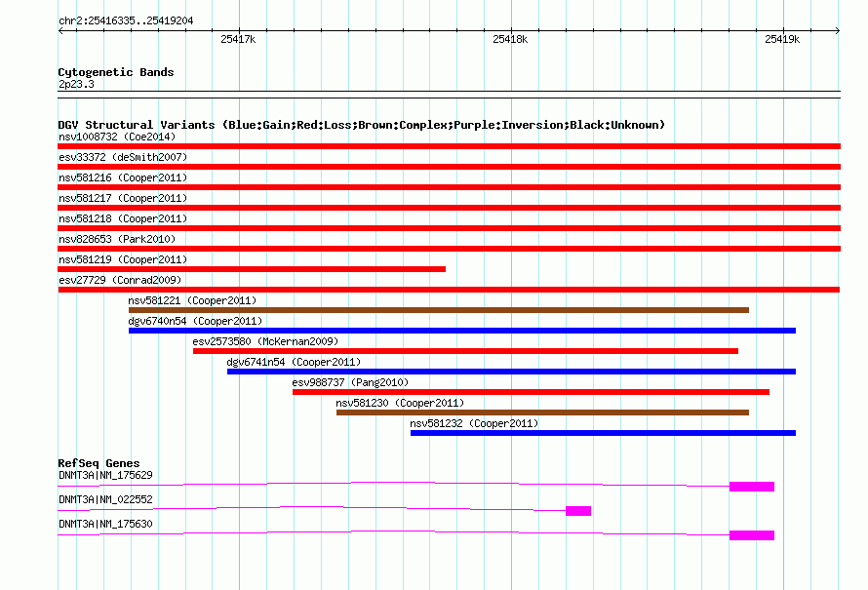Click the left arrowhead on the ruler

click(60, 31)
